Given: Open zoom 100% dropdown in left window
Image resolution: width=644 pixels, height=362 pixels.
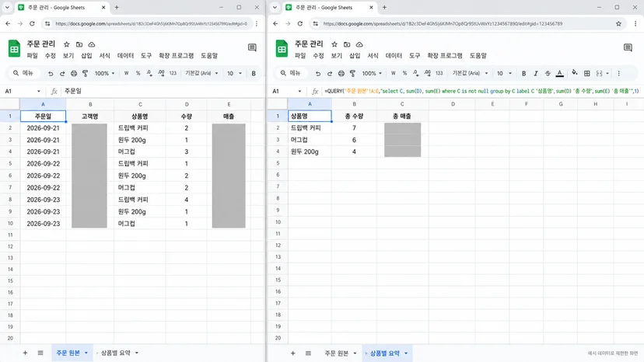Looking at the screenshot, I should (x=105, y=74).
